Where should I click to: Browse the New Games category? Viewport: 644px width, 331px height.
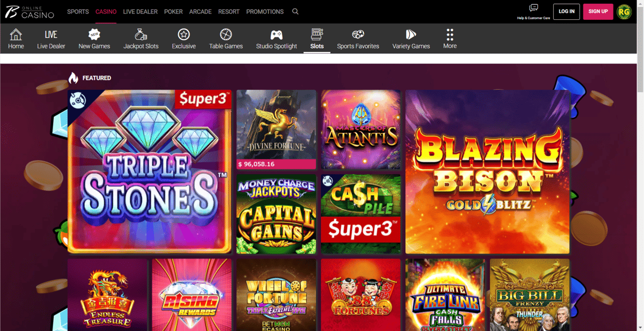tap(94, 39)
